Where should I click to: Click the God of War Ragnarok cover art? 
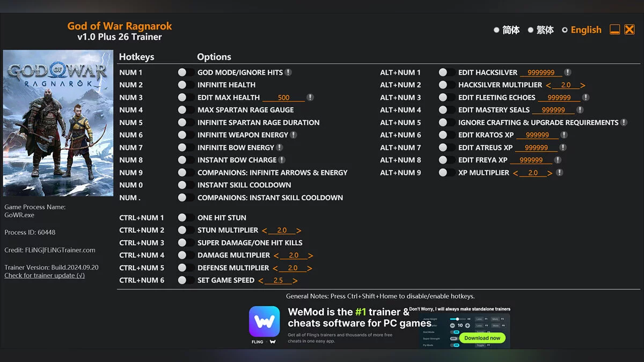click(x=58, y=123)
